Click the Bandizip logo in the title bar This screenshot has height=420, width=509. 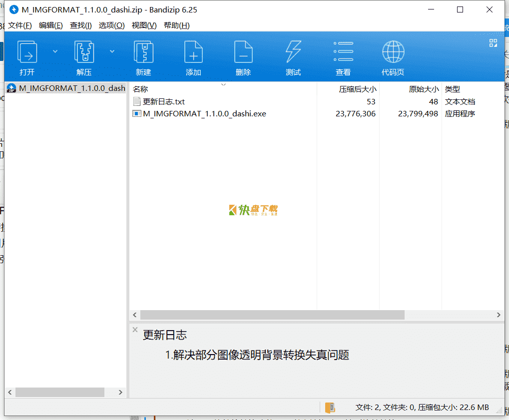13,9
